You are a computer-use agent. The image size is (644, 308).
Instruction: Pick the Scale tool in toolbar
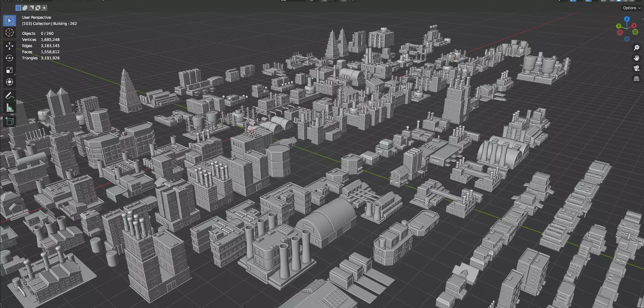(x=10, y=70)
